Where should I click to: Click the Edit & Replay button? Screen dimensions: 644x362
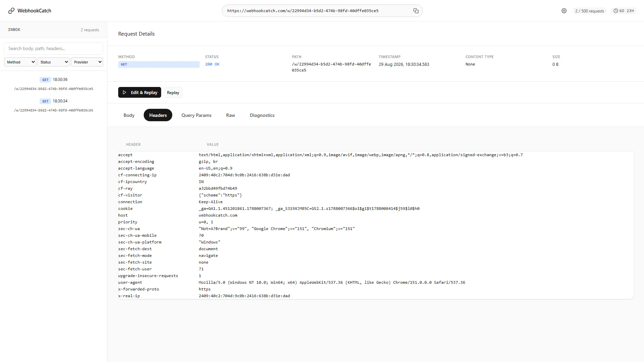coord(140,92)
